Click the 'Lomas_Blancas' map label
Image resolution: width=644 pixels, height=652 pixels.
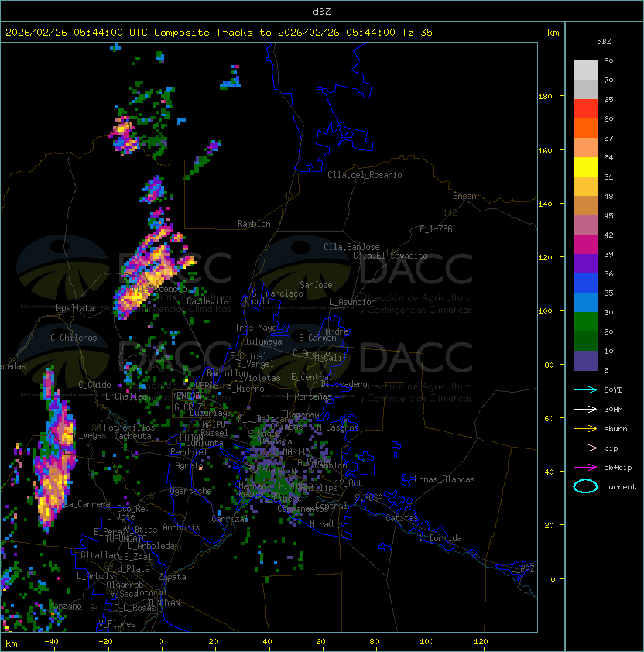tap(444, 479)
